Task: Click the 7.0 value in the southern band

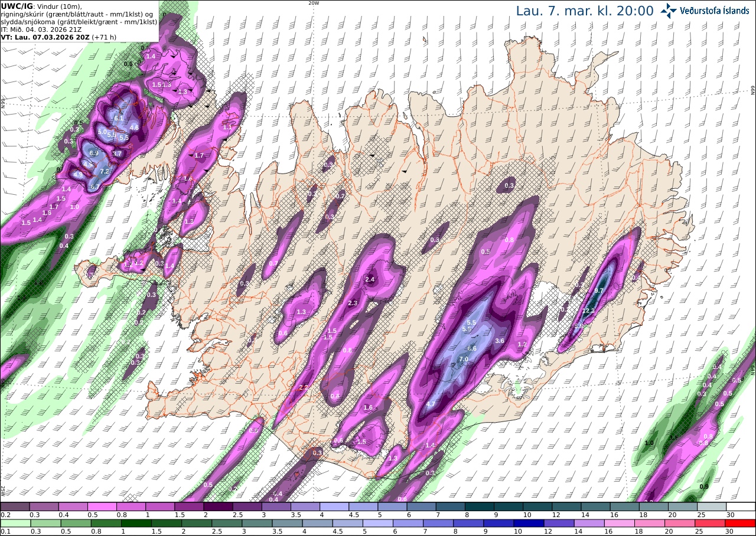Action: pyautogui.click(x=464, y=359)
